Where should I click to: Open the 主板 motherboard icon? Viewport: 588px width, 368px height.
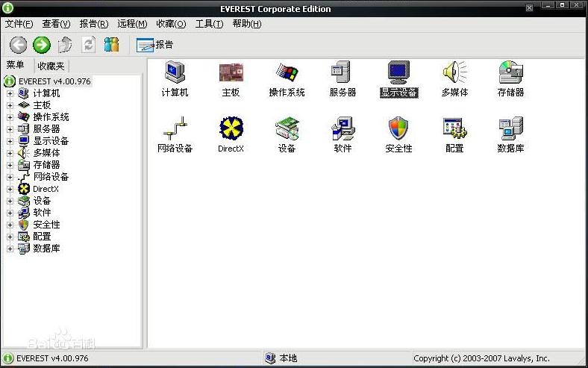[231, 73]
